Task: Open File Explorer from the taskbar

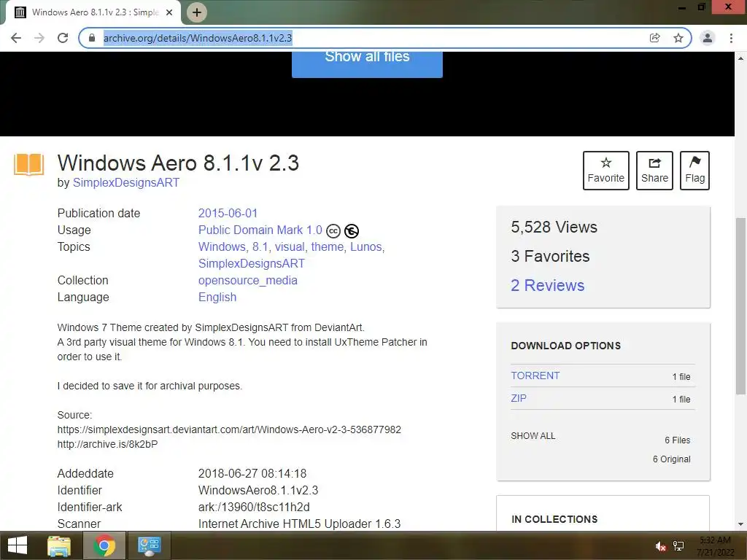Action: tap(59, 545)
